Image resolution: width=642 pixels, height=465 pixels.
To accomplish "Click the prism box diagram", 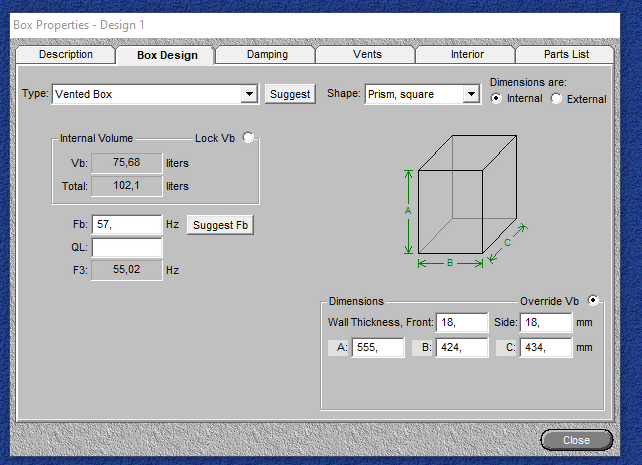I will click(x=467, y=201).
